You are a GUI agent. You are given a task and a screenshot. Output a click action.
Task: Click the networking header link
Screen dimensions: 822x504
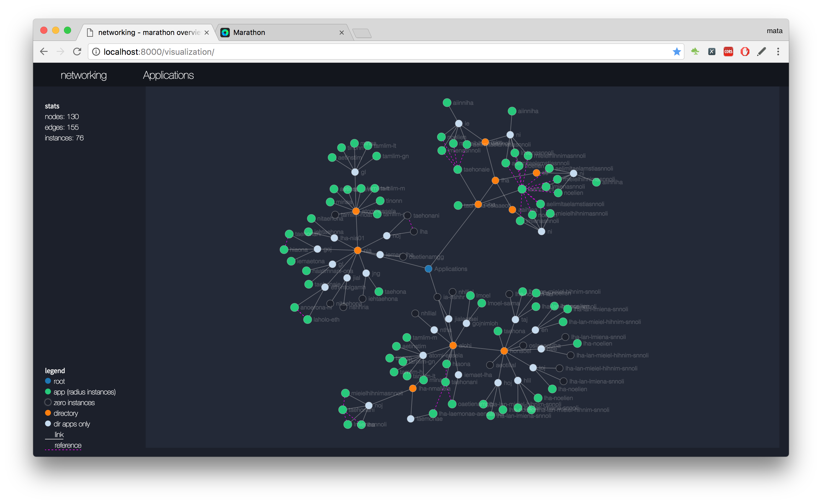click(x=84, y=75)
